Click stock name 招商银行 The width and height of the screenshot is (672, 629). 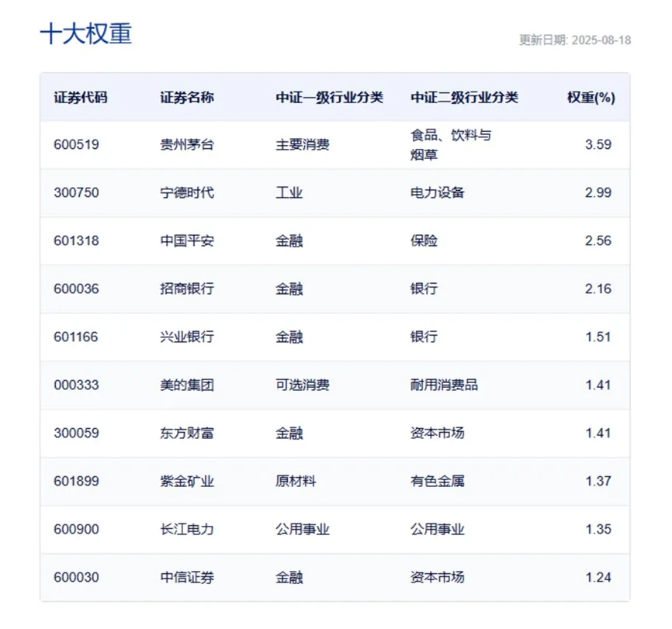point(187,289)
